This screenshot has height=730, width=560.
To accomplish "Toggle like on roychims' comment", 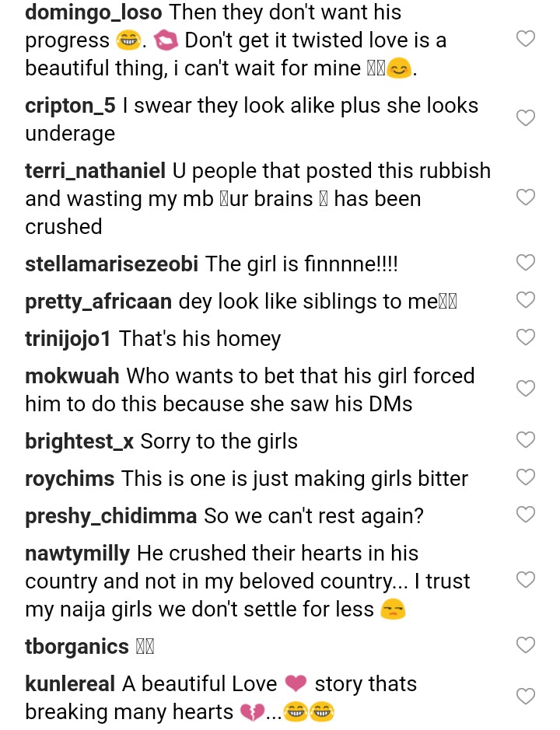I will pyautogui.click(x=526, y=477).
